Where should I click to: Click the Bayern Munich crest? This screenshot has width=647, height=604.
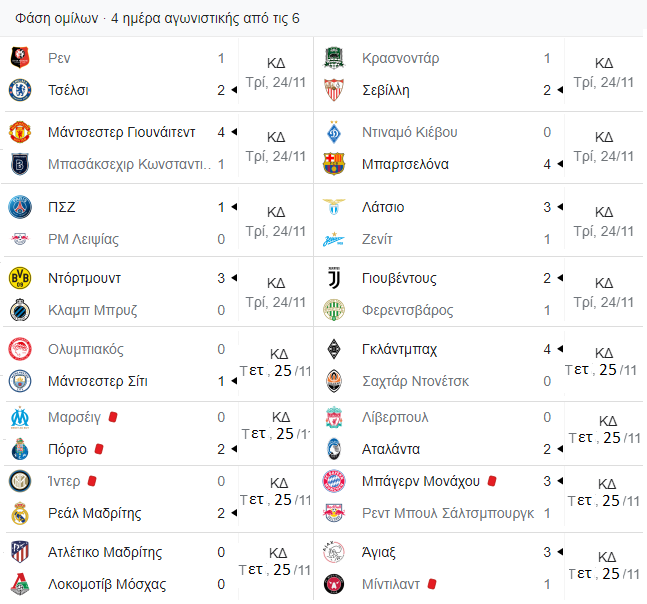[x=333, y=481]
